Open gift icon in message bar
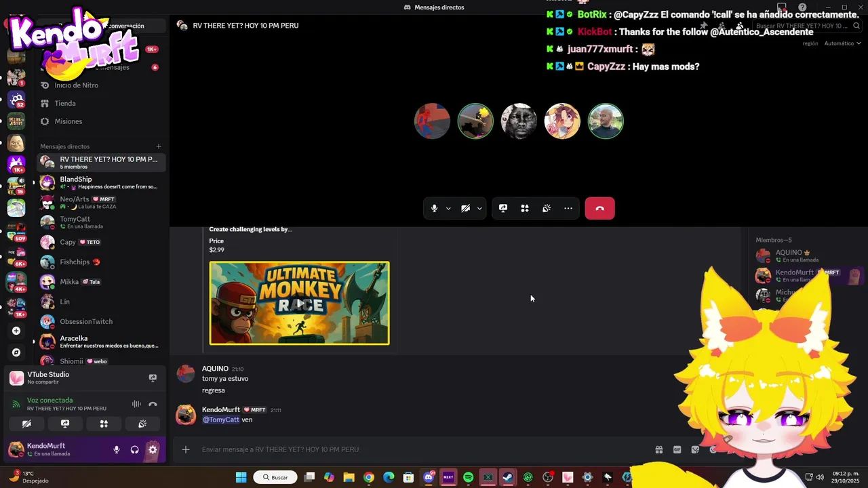Image resolution: width=868 pixels, height=488 pixels. 658,449
